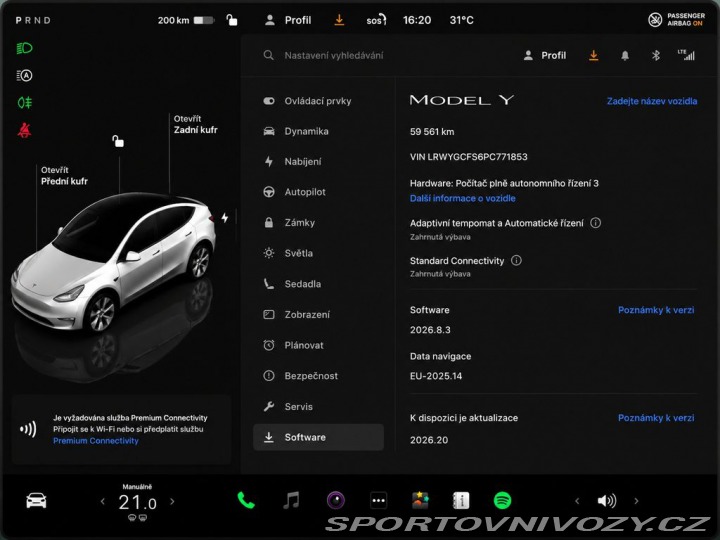This screenshot has width=720, height=540.
Task: Open the Autopilot menu
Action: click(318, 192)
